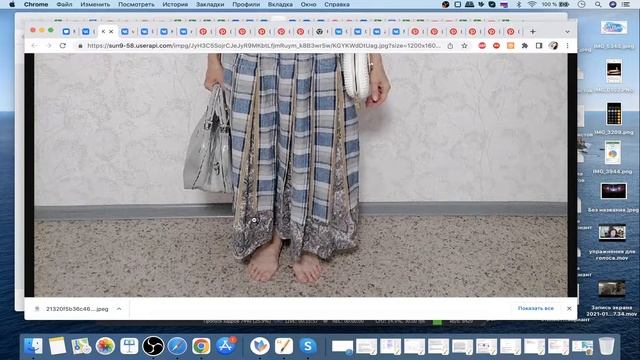Open Запись экрана mov file on desktop
Image resolution: width=640 pixels, height=360 pixels.
(611, 289)
